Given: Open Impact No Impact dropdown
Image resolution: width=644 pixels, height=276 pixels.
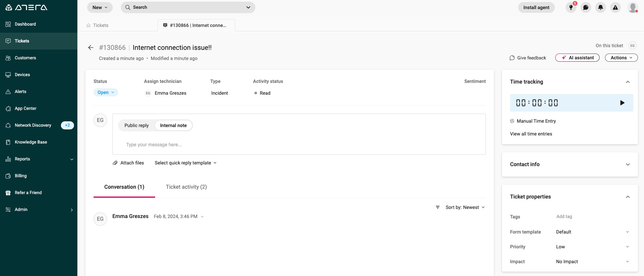Looking at the screenshot, I should pyautogui.click(x=593, y=262).
